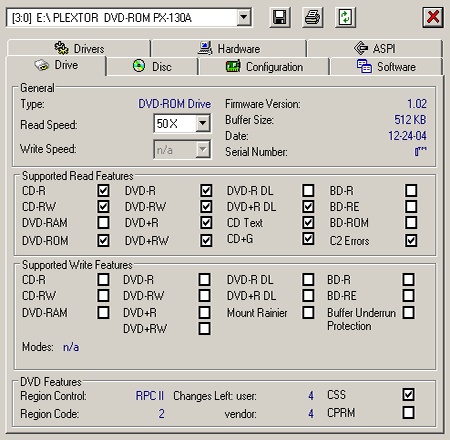Toggle the read DVD-ROM checkbox
The image size is (450, 440).
(x=103, y=241)
